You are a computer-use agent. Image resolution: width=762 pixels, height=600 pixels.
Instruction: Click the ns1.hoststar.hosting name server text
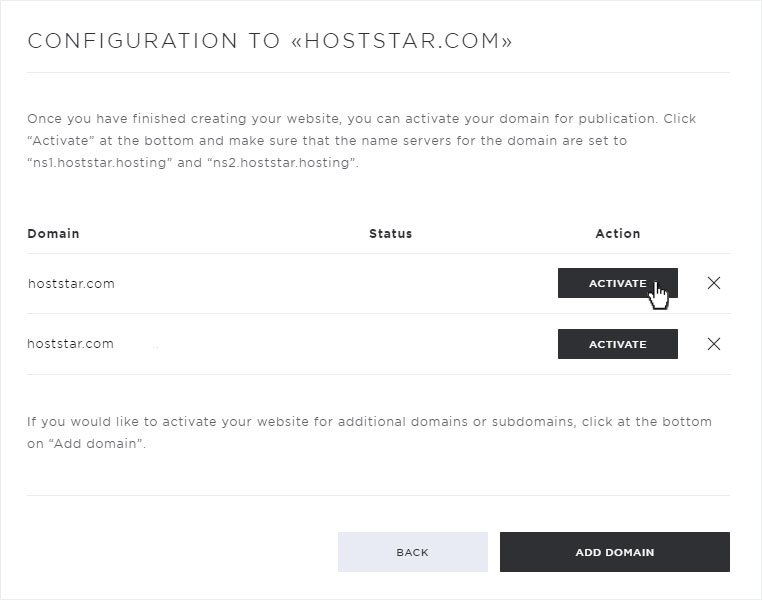point(100,162)
